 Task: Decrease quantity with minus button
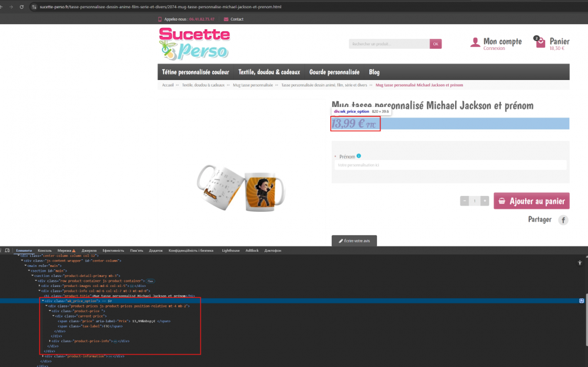tap(465, 201)
